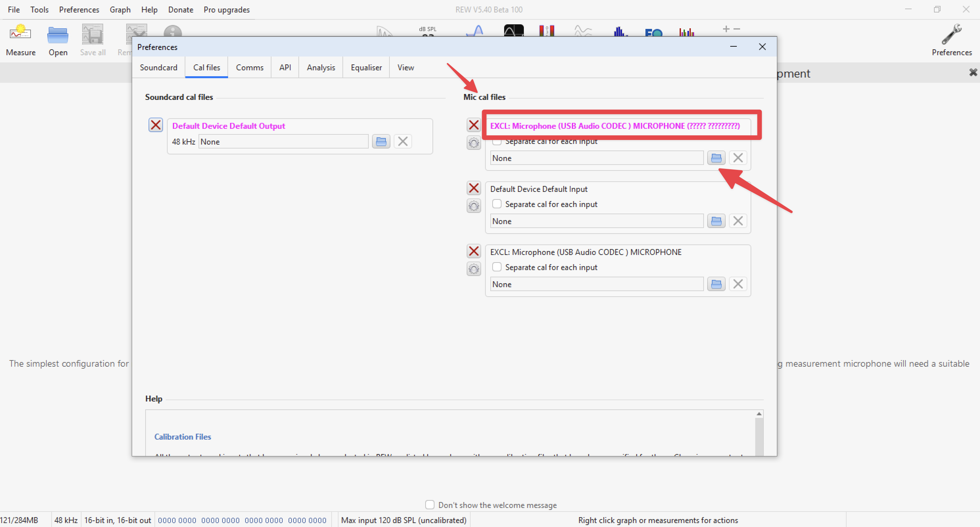Browse cal file for Default Device Default Output
Image resolution: width=980 pixels, height=527 pixels.
381,142
